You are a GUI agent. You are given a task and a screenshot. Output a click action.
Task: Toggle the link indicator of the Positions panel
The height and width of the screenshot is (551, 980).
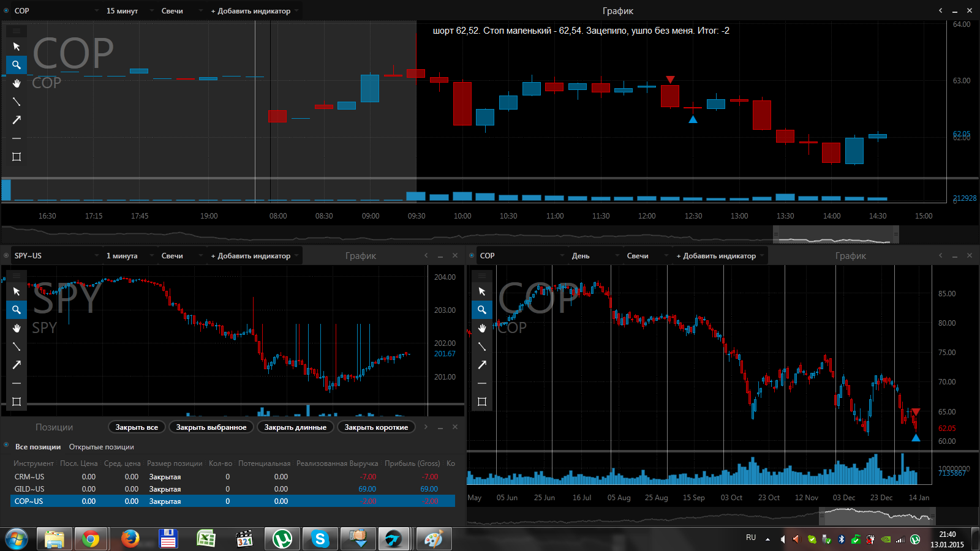[6, 444]
